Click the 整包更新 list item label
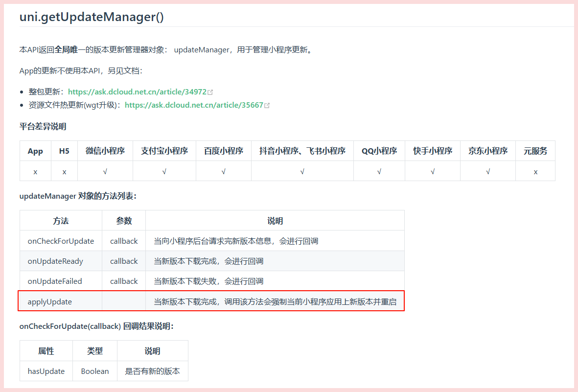The height and width of the screenshot is (392, 578). 46,92
